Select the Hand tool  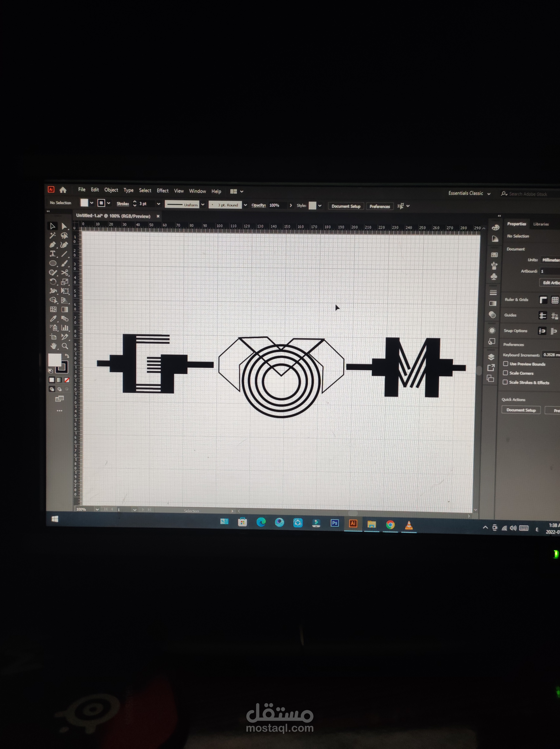[x=53, y=346]
